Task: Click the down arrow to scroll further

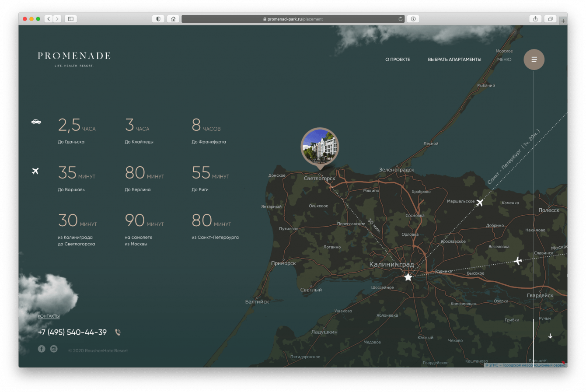Action: 550,336
